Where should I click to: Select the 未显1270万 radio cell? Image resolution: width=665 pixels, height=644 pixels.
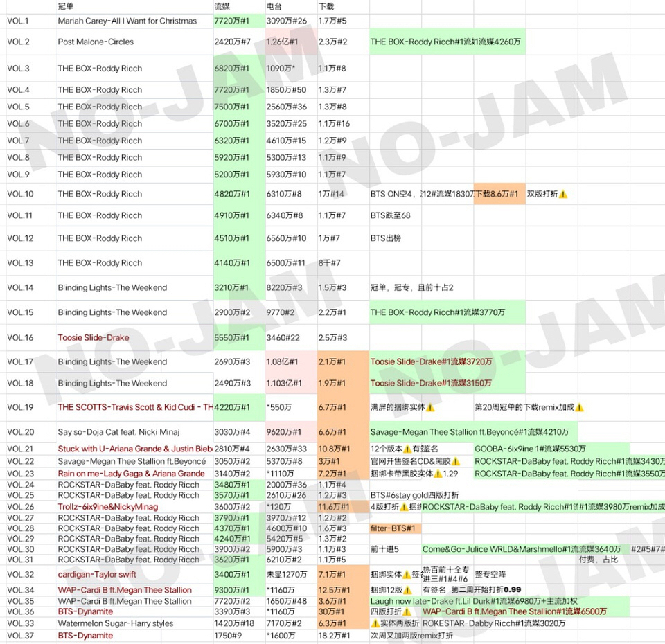pyautogui.click(x=292, y=575)
